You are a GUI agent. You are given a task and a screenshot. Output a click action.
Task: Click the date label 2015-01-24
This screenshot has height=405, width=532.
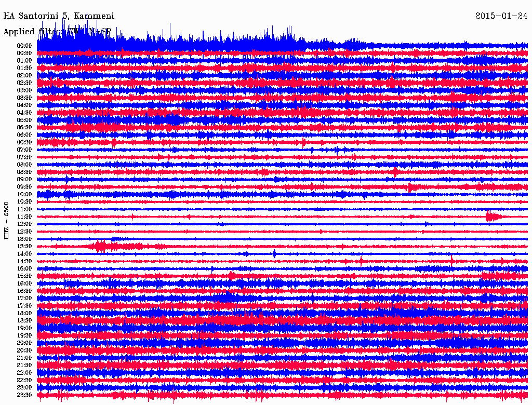pos(501,16)
